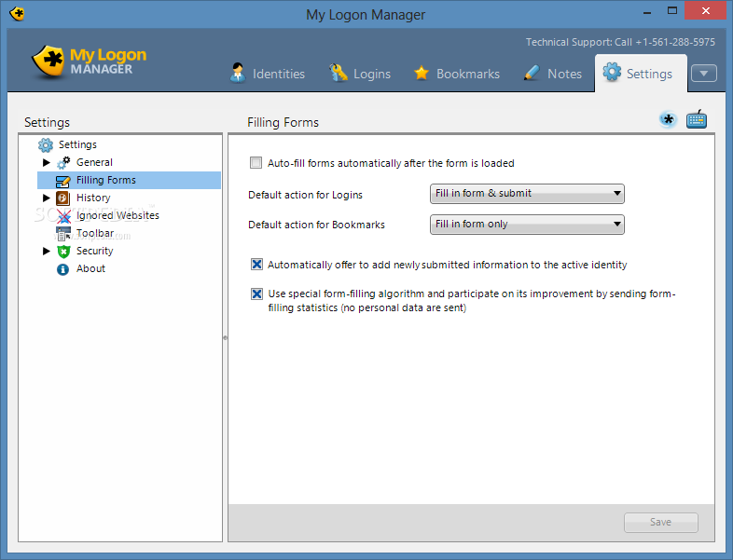
Task: Click the 'Filling Forms' panel heading
Action: [283, 122]
